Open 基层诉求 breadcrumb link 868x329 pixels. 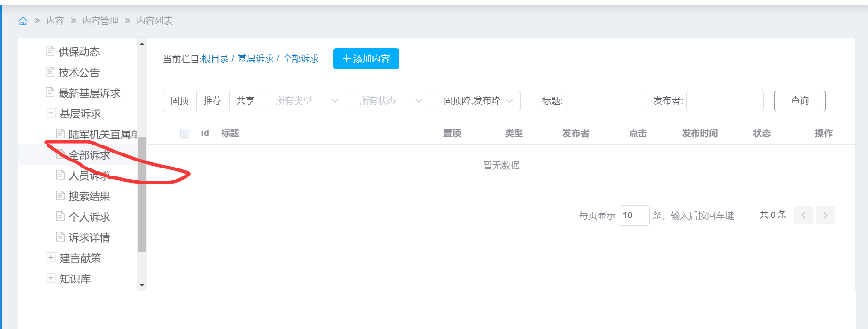(x=255, y=59)
